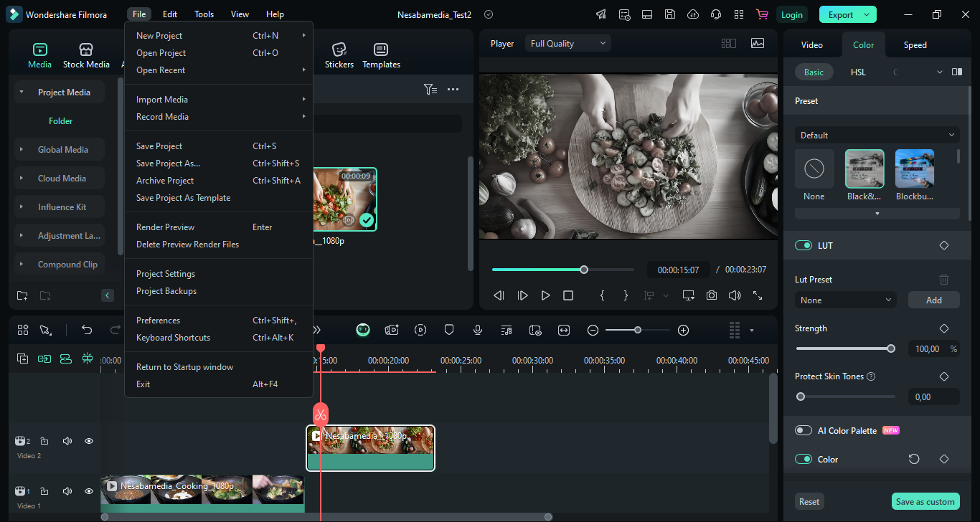Enable the AI Color Palette toggle

[x=804, y=430]
